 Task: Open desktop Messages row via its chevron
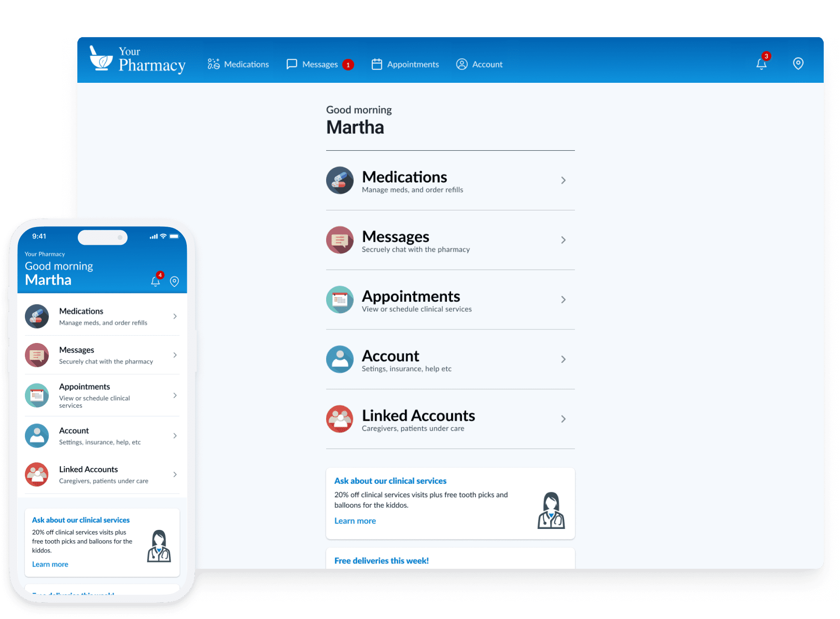[x=563, y=240]
